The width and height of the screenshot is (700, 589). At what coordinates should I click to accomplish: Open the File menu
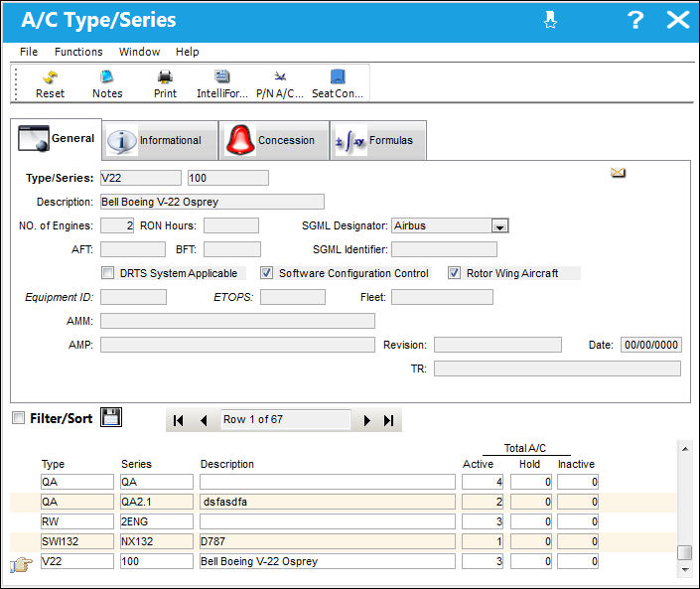point(29,52)
